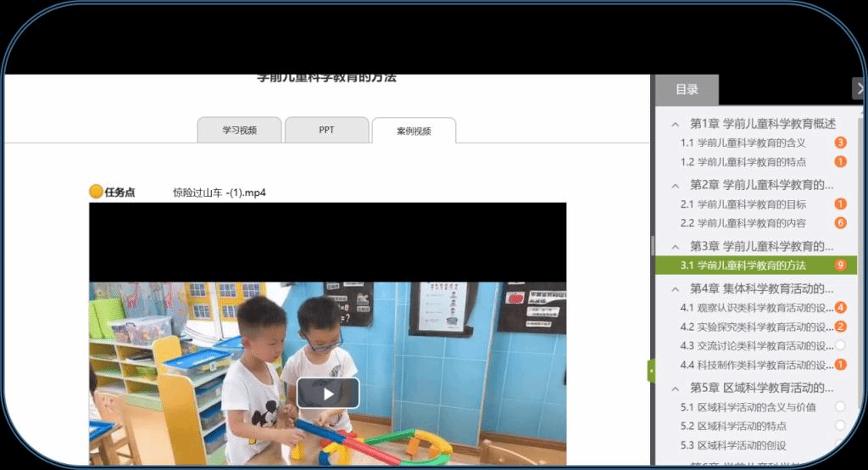Switch to the 学习视频 tab
Image resolution: width=868 pixels, height=470 pixels.
tap(239, 131)
